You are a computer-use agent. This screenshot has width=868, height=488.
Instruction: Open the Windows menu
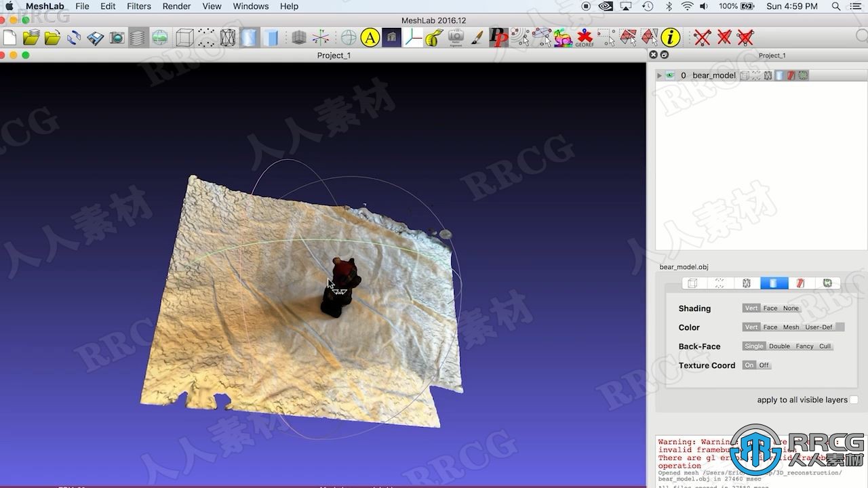251,6
